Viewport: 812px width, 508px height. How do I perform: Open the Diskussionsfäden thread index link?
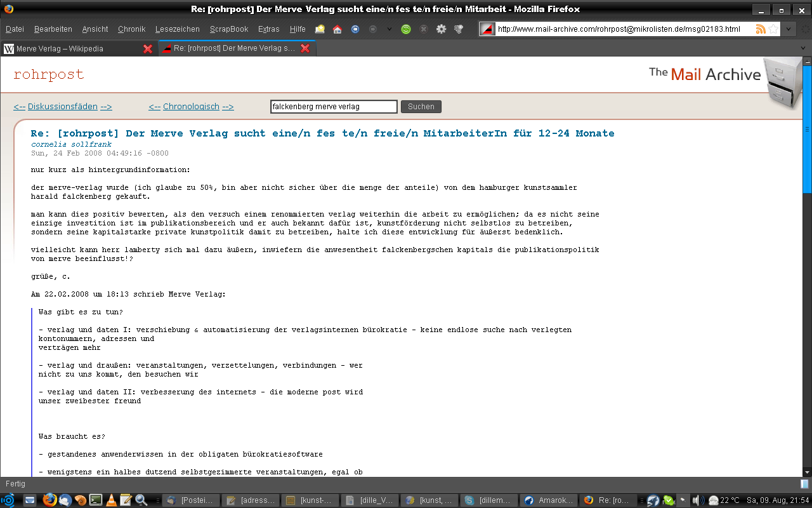point(63,107)
